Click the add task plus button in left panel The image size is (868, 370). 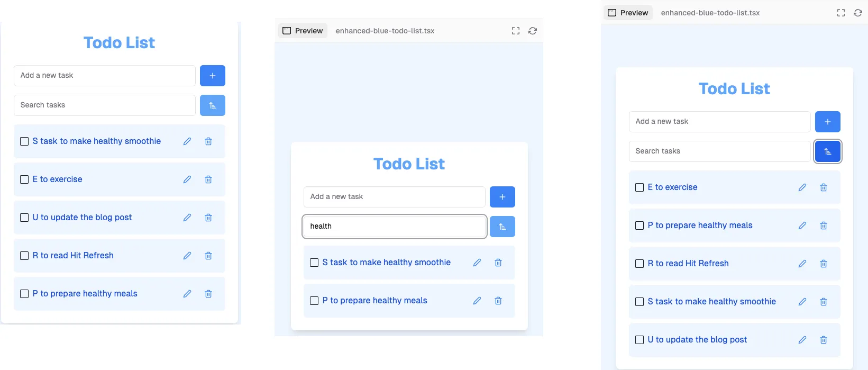click(212, 75)
